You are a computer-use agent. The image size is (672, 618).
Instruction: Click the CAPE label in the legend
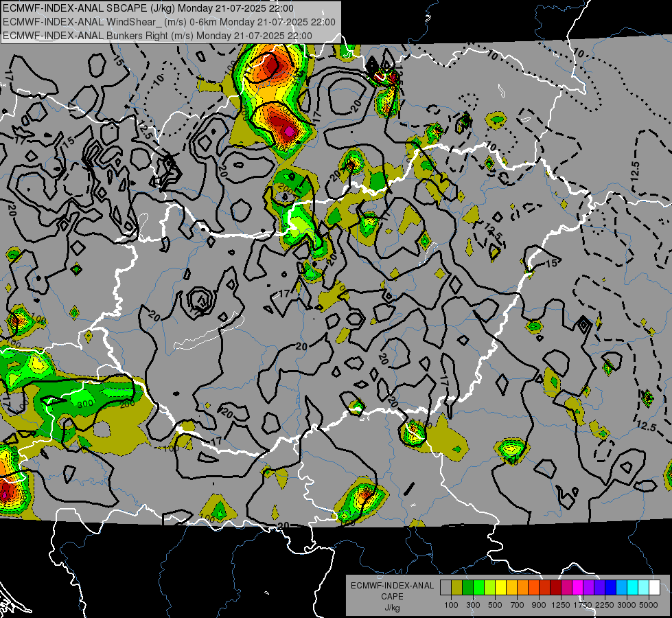pos(392,597)
